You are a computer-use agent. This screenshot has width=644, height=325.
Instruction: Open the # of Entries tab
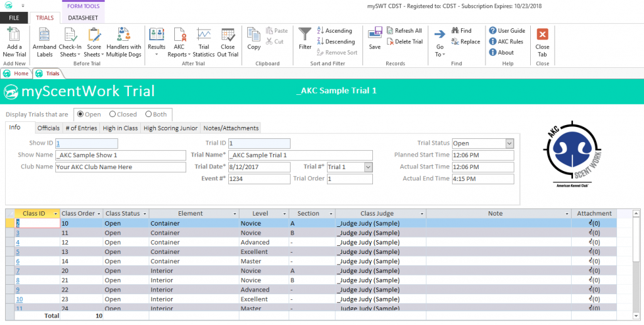[x=81, y=128]
